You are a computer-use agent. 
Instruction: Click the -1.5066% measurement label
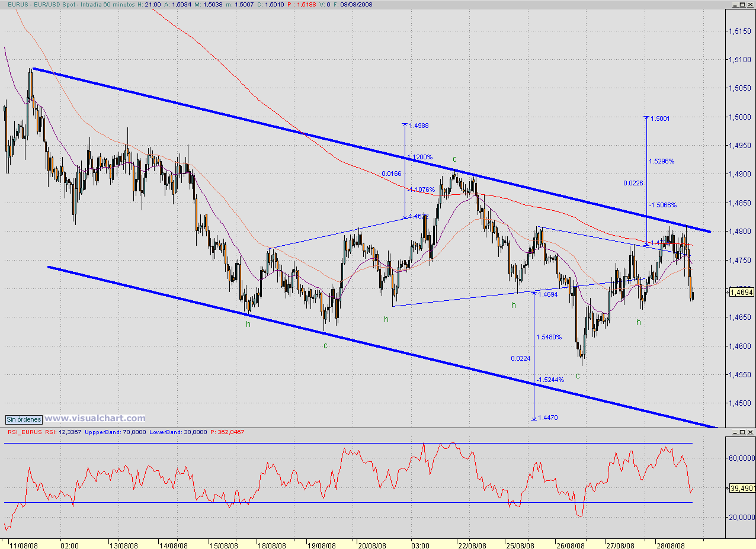pyautogui.click(x=662, y=205)
